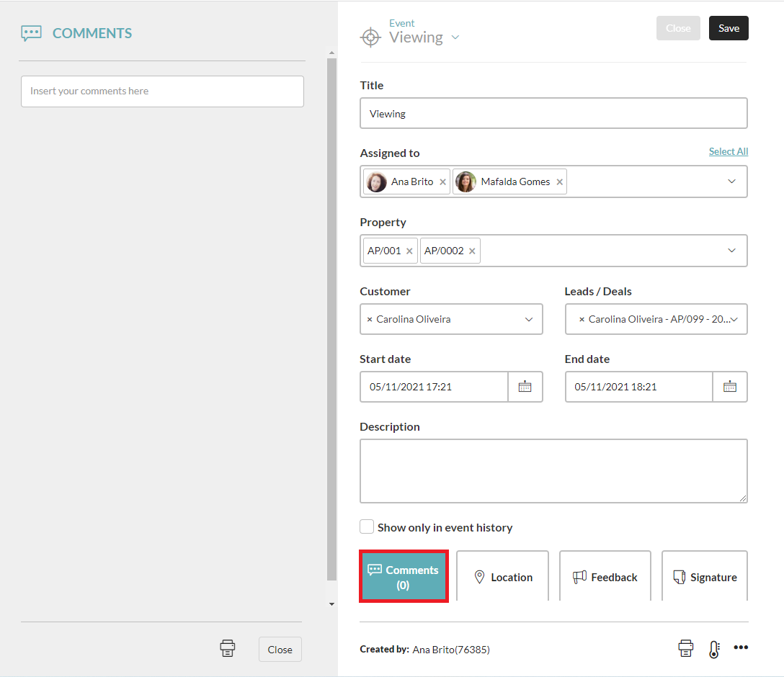Remove Ana Brito from Assigned to
The image size is (784, 677).
442,182
